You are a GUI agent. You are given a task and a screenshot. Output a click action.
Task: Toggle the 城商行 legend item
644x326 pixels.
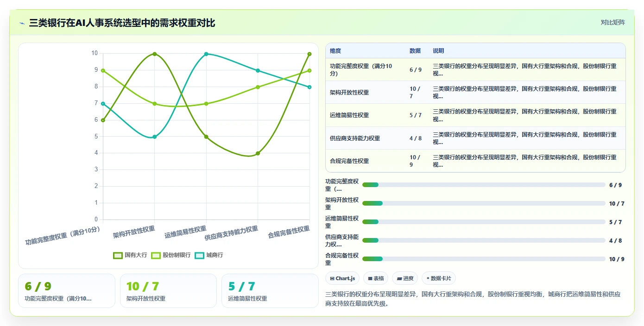[x=209, y=255]
